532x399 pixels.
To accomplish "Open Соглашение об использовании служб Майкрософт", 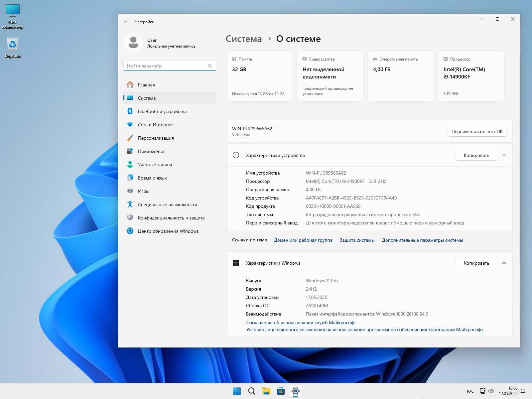I will click(x=301, y=323).
